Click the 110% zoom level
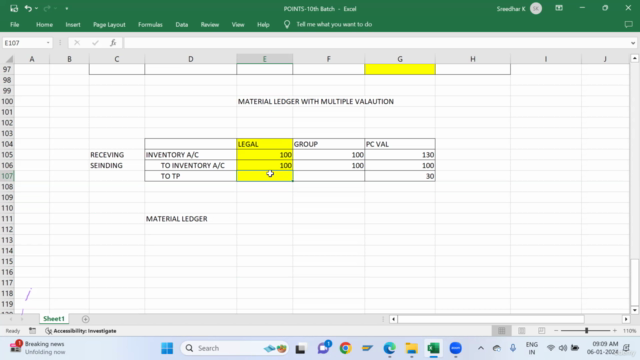This screenshot has height=360, width=640. click(x=629, y=331)
